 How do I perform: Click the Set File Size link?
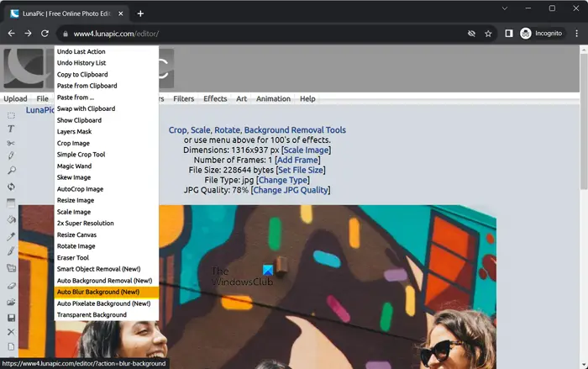(301, 170)
